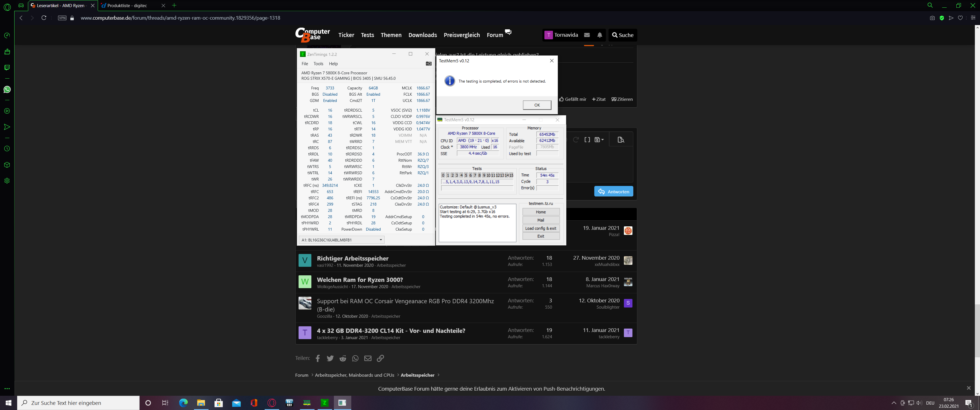Open the forum inbox envelope icon

[587, 35]
